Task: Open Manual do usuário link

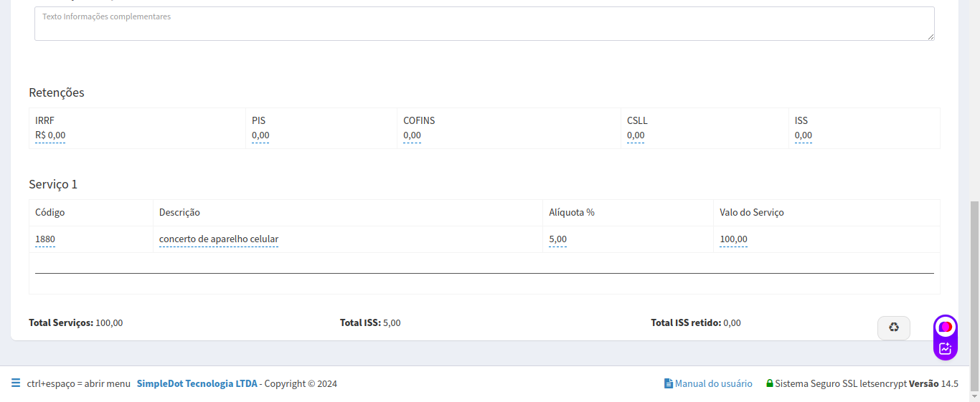Action: [x=713, y=383]
